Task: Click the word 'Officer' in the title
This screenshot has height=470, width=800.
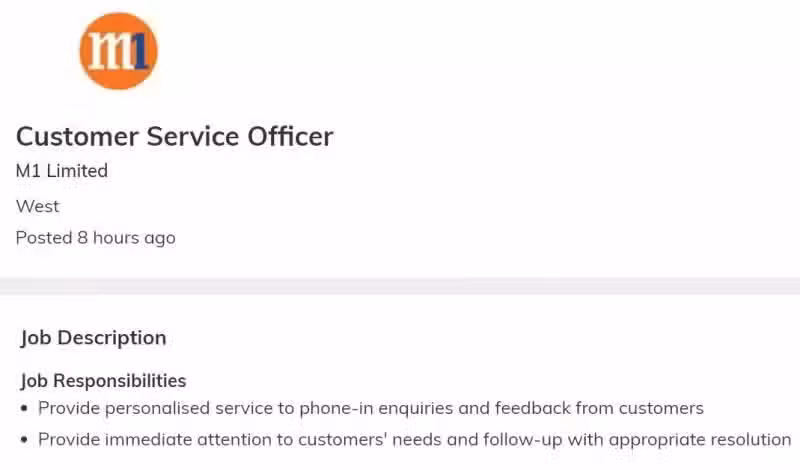Action: click(x=290, y=137)
